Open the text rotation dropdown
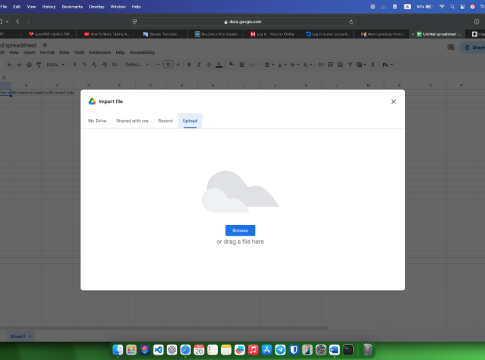The width and height of the screenshot is (485, 360). click(307, 65)
